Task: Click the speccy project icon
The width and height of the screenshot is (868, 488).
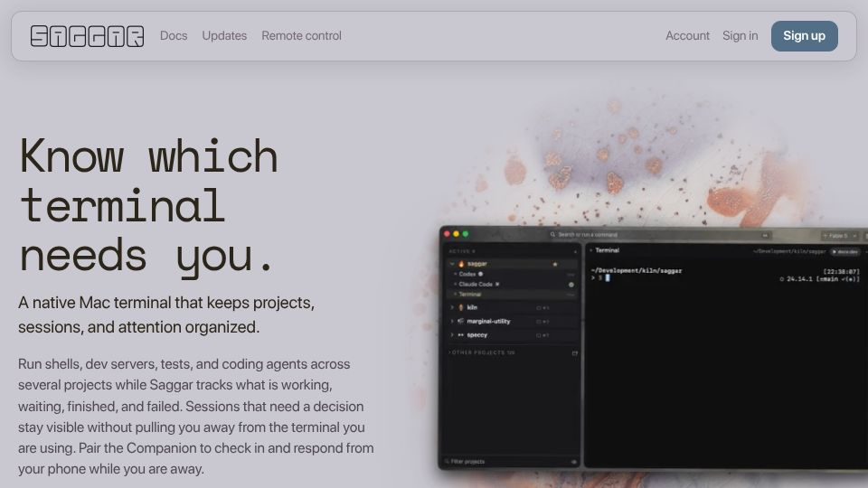Action: (460, 335)
